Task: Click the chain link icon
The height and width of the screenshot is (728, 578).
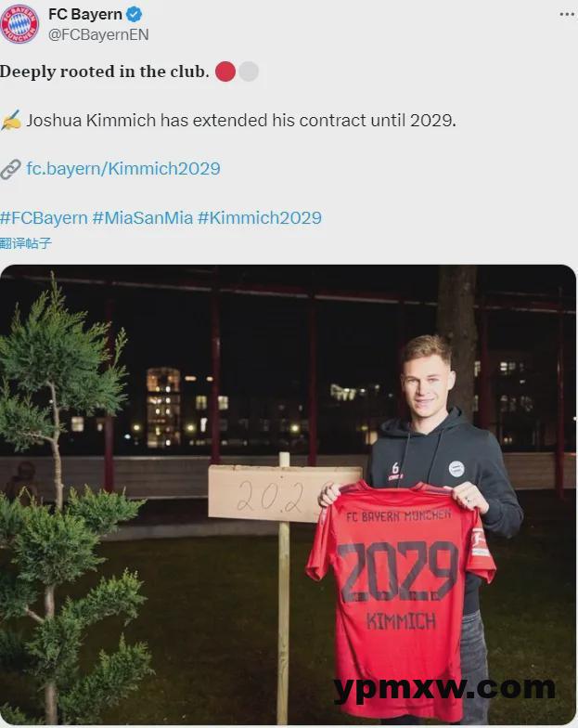Action: (10, 169)
